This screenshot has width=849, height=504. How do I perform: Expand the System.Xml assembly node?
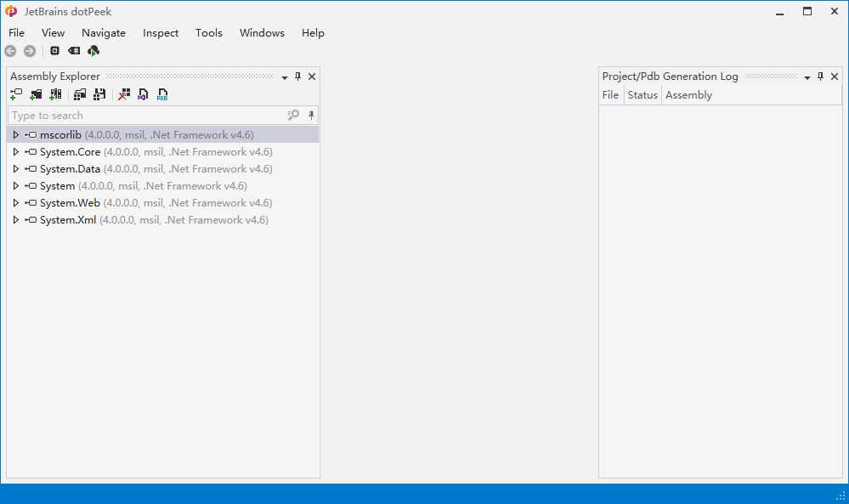[15, 220]
